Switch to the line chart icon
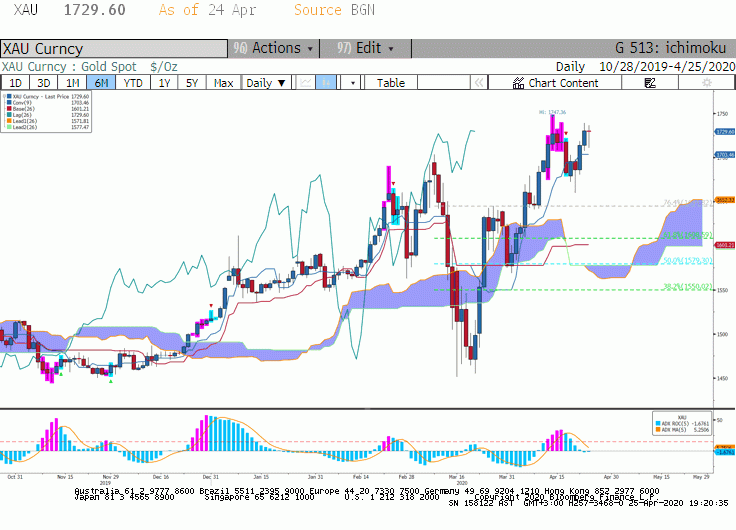The image size is (736, 530). point(306,83)
